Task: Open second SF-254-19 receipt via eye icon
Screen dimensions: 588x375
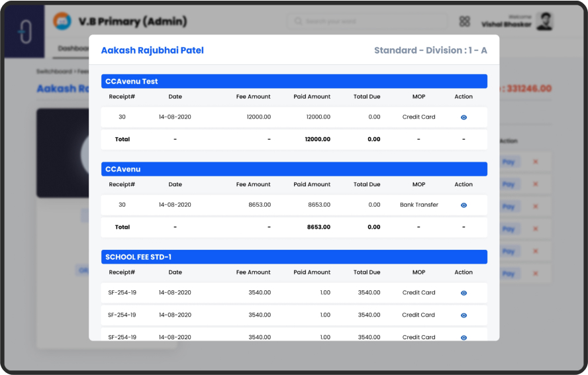Action: pyautogui.click(x=464, y=315)
